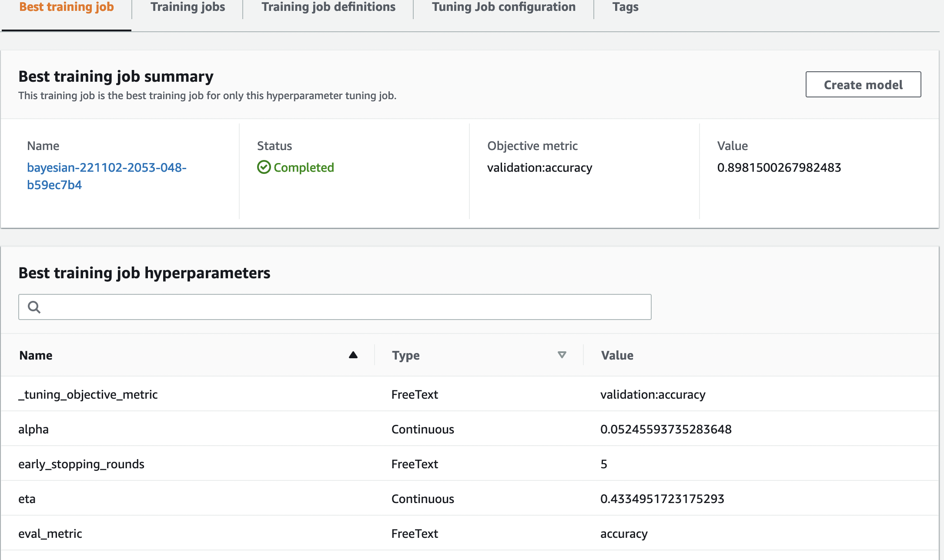The height and width of the screenshot is (560, 944).
Task: Select the Tags tab
Action: [625, 7]
